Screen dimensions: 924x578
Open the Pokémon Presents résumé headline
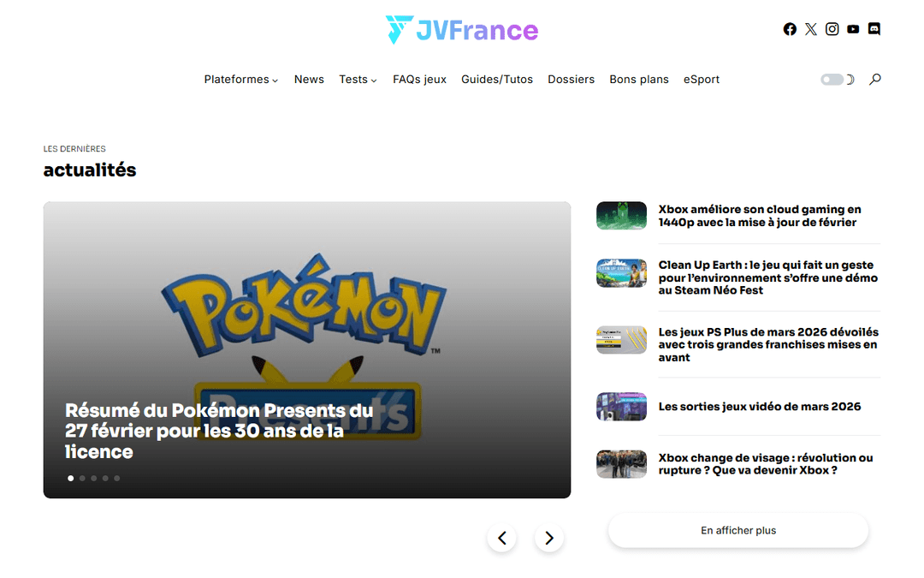click(x=219, y=431)
